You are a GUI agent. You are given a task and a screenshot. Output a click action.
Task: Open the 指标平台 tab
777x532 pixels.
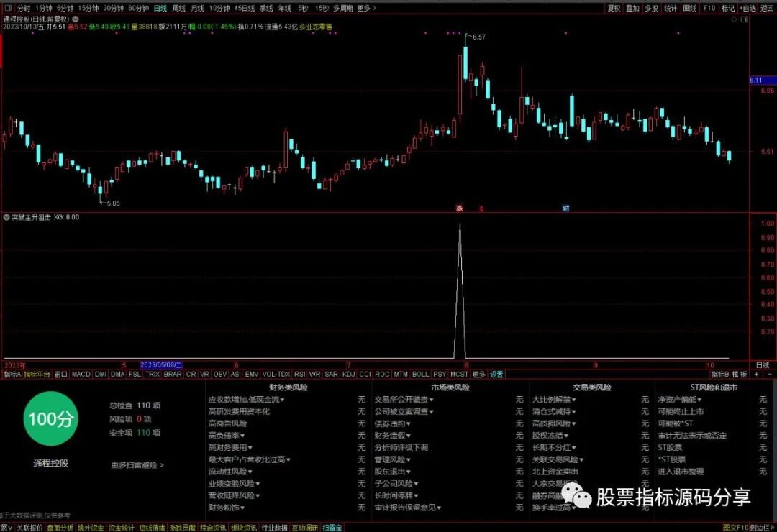(37, 375)
